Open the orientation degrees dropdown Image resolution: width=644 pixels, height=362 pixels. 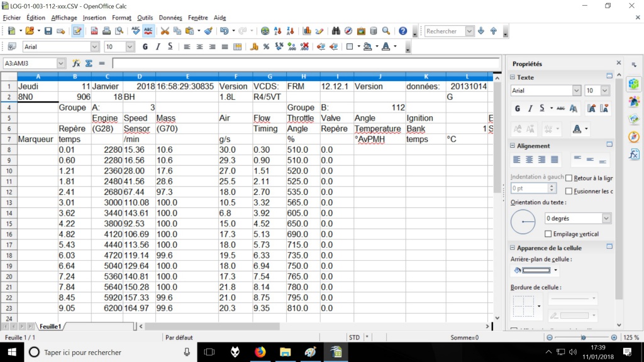tap(606, 218)
